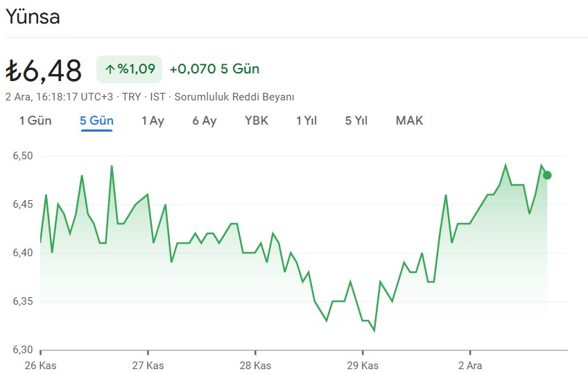This screenshot has height=374, width=588.
Task: Click the green current price dot on the chart
Action: (547, 175)
